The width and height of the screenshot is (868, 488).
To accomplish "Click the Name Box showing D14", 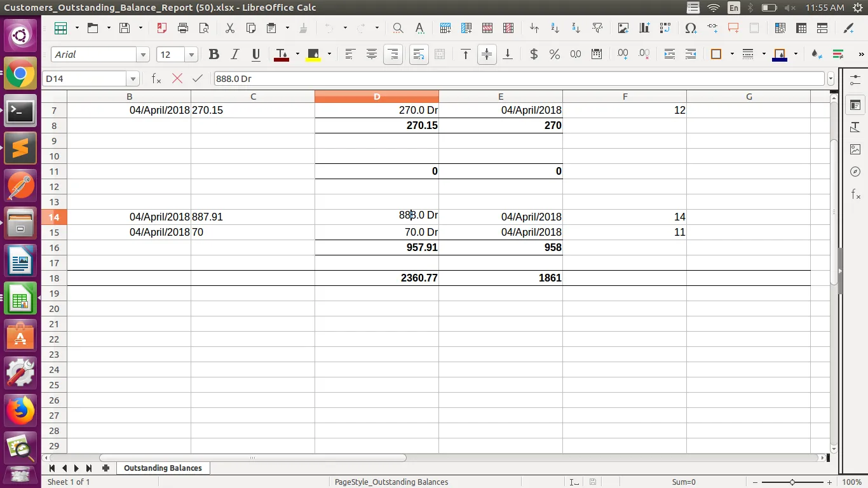I will [85, 79].
